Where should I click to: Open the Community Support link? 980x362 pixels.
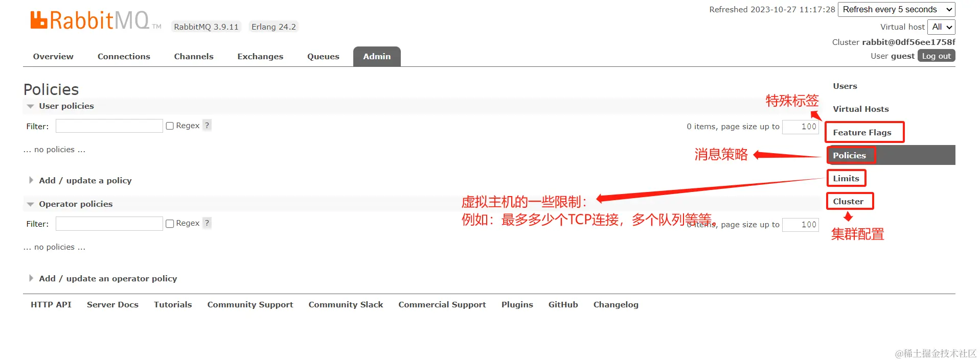point(250,305)
